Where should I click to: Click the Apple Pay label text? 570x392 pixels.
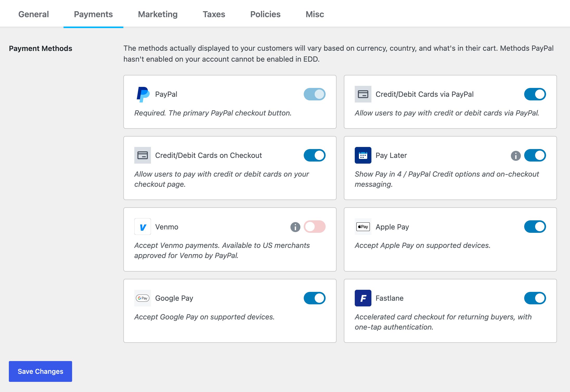point(392,227)
